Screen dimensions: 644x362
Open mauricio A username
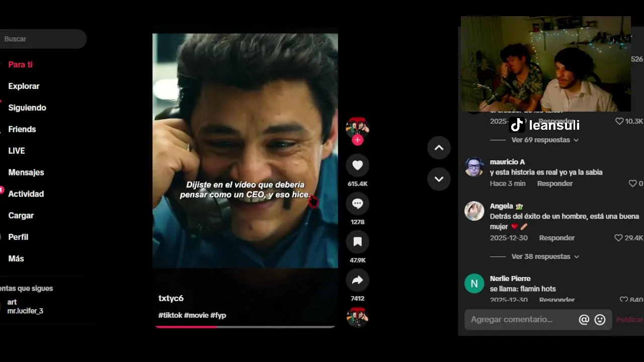[x=507, y=162]
